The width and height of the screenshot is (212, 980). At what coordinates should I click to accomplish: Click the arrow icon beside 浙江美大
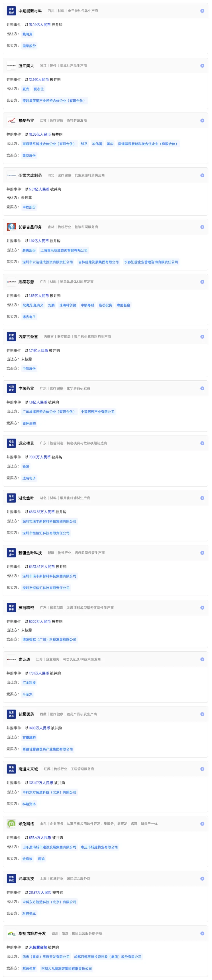point(202,66)
